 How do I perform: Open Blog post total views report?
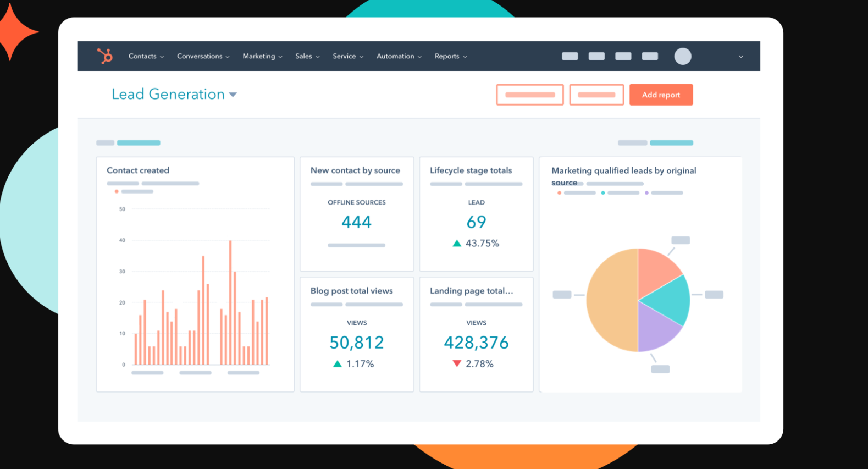[x=352, y=291]
